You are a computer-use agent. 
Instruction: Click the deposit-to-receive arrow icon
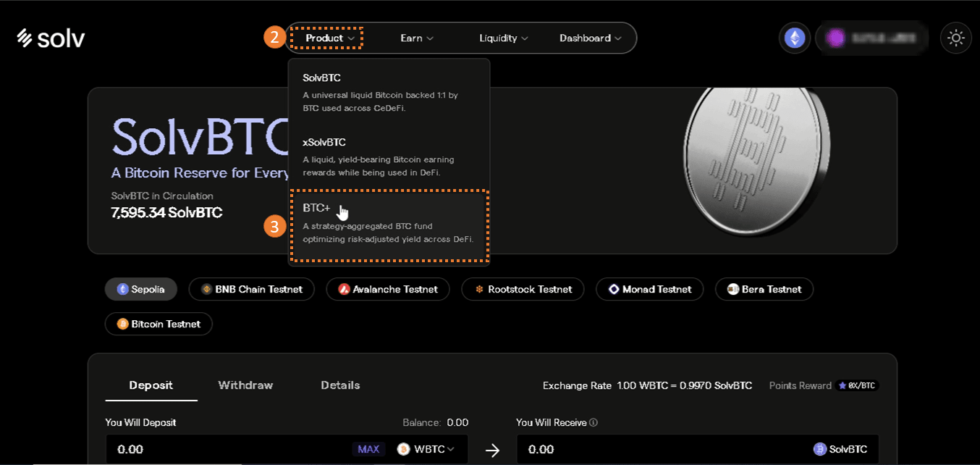point(492,450)
